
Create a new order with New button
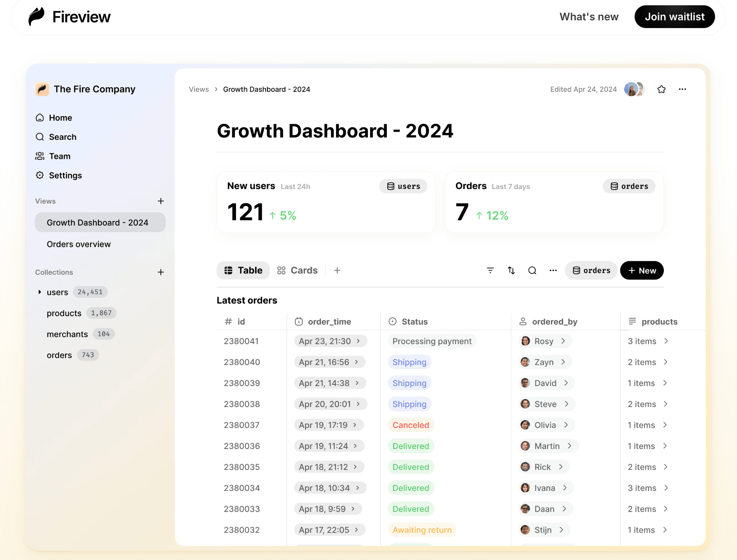click(x=642, y=271)
